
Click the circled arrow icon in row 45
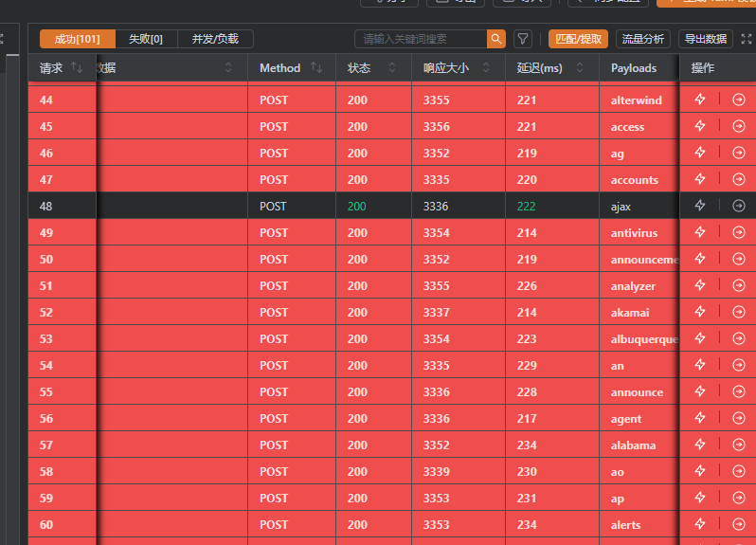coord(739,126)
